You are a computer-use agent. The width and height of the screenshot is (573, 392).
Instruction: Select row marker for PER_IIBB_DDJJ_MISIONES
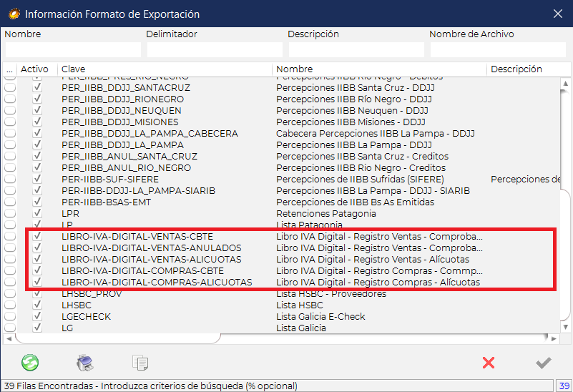point(10,122)
